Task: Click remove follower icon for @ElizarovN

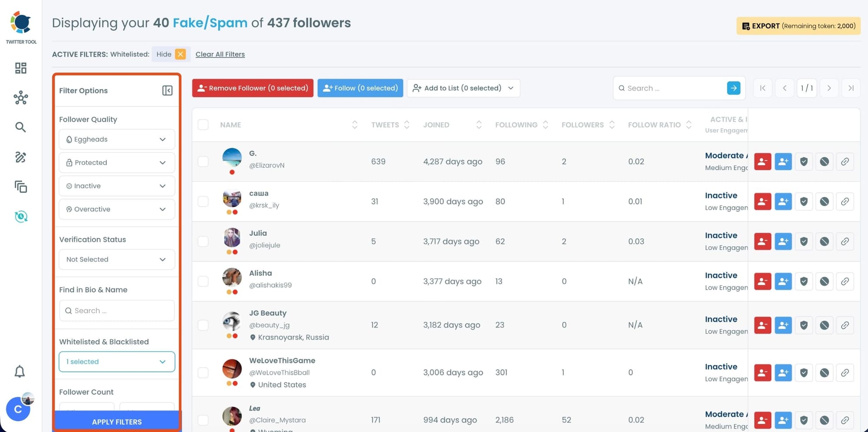Action: click(x=762, y=162)
